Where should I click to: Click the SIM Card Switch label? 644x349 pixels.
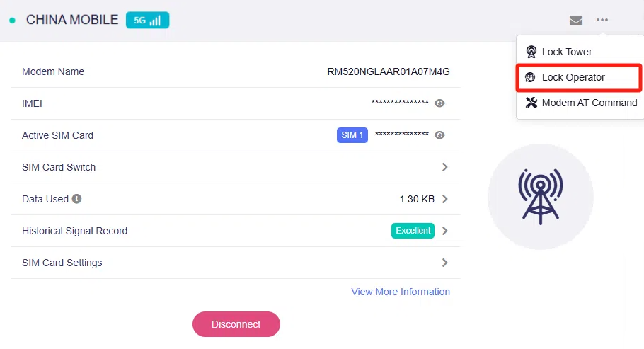point(59,167)
